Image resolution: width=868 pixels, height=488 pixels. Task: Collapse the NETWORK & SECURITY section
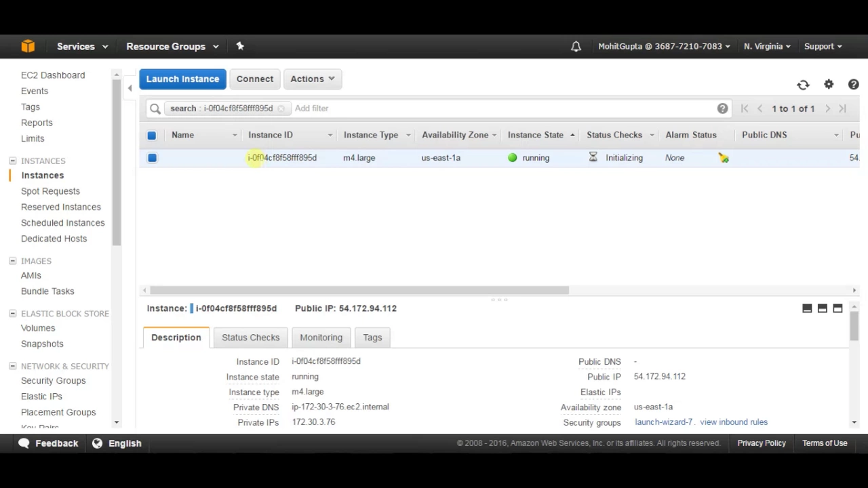tap(12, 366)
